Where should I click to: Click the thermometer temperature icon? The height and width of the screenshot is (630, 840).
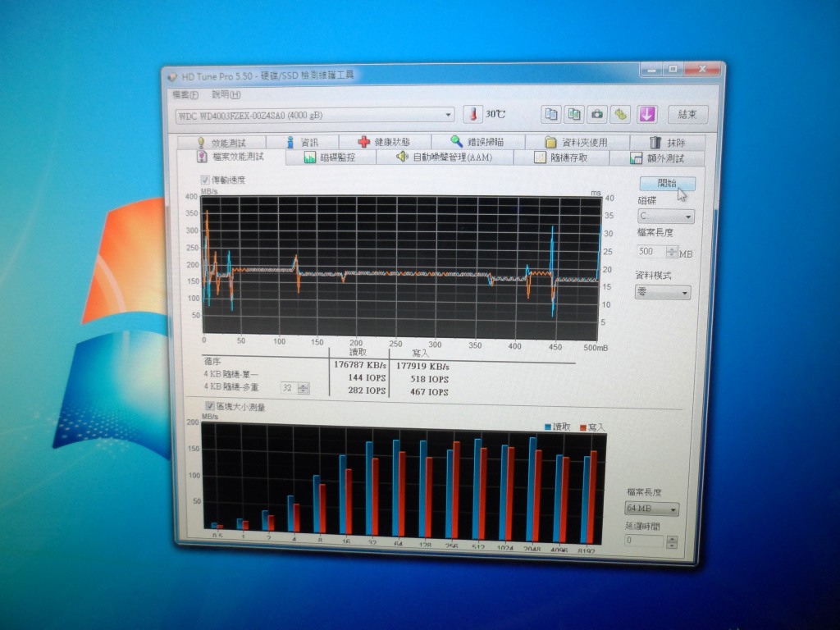coord(472,114)
